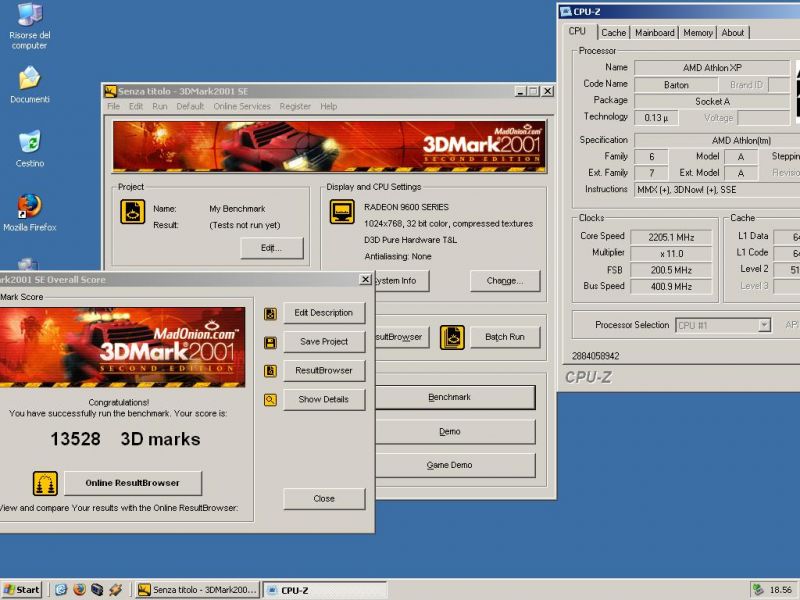Click the Demo button in 3DMark
This screenshot has height=600, width=800.
tap(455, 432)
